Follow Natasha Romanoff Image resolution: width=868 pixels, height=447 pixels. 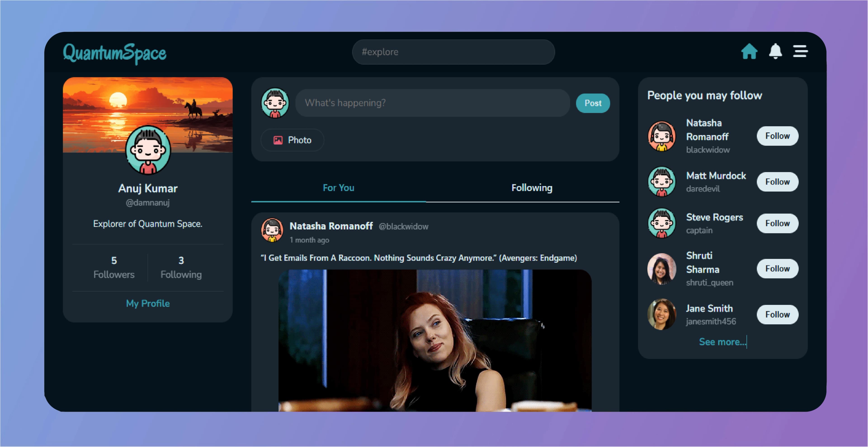(777, 136)
